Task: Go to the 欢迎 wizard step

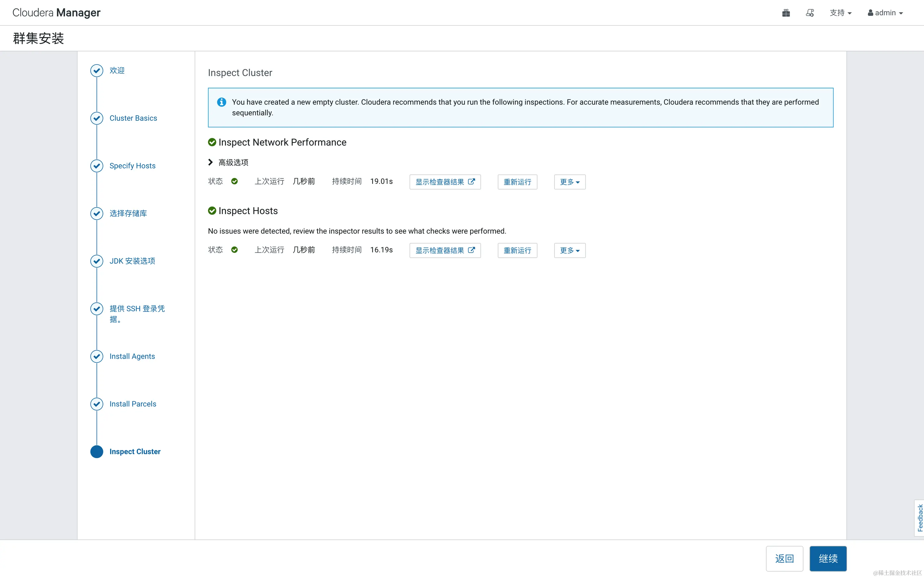Action: point(117,70)
